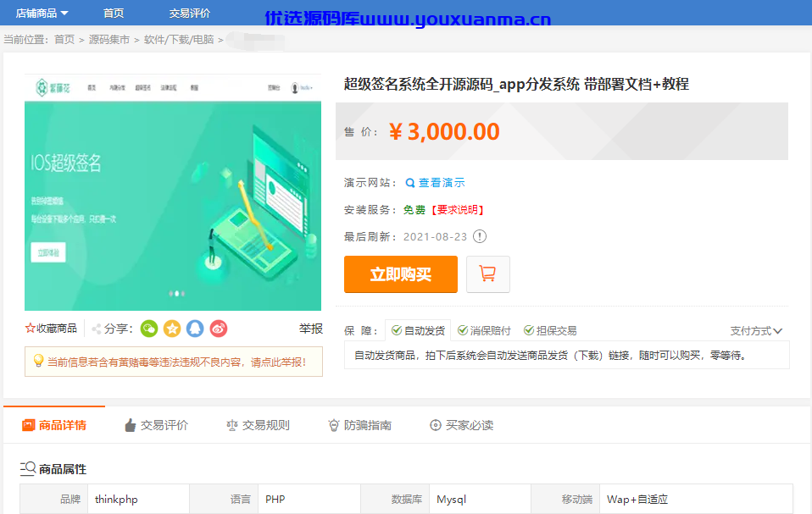
Task: Click the 商品属性 section heading icon
Action: tap(27, 468)
